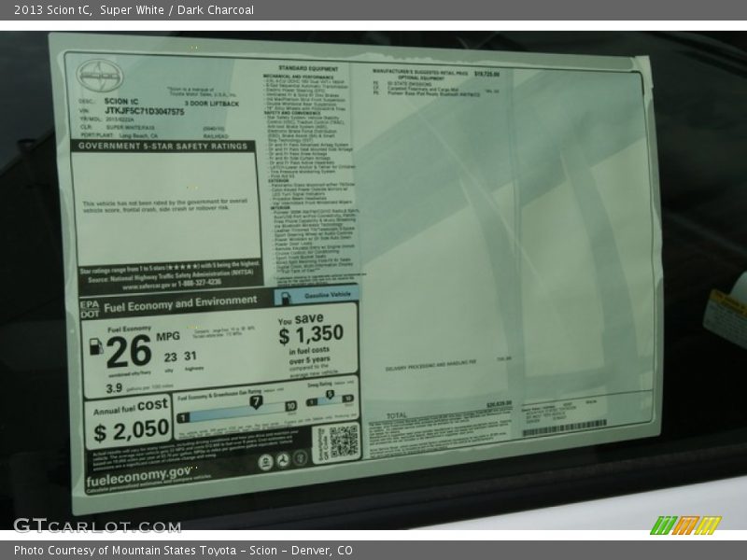747x560 pixels.
Task: Click the 'You save' text
Action: coord(301,318)
